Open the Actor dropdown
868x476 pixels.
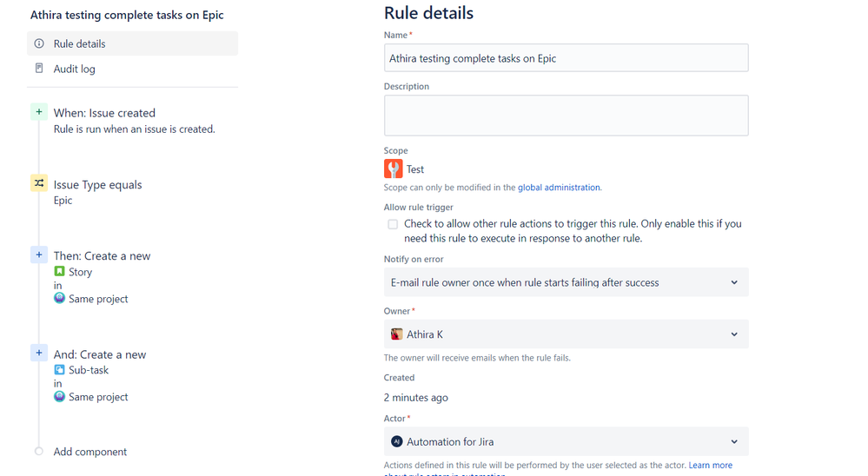(x=566, y=441)
